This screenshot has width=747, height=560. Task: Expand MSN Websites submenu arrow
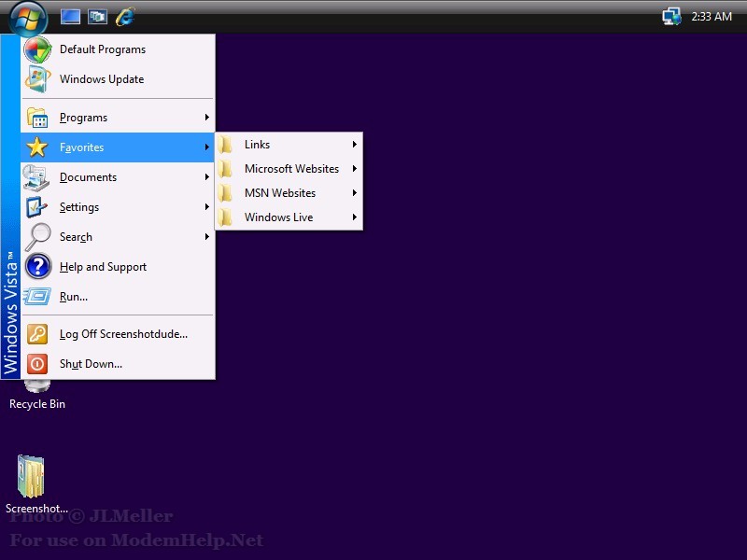(x=355, y=193)
